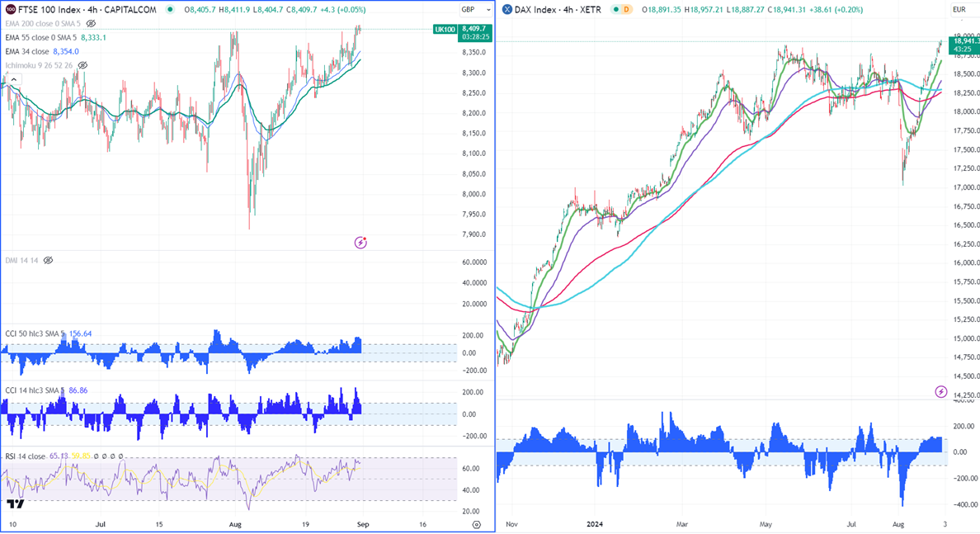This screenshot has width=980, height=534.
Task: Click the DAX Index 4h XETR title
Action: point(558,9)
